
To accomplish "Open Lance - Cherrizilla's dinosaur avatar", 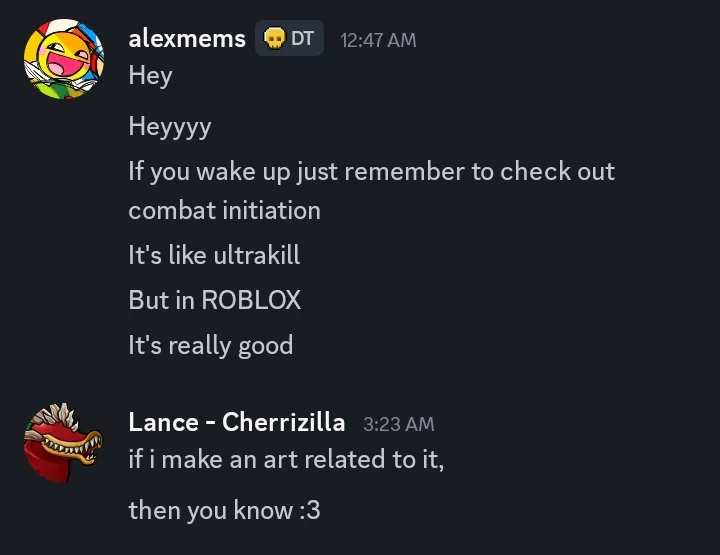I will tap(64, 443).
